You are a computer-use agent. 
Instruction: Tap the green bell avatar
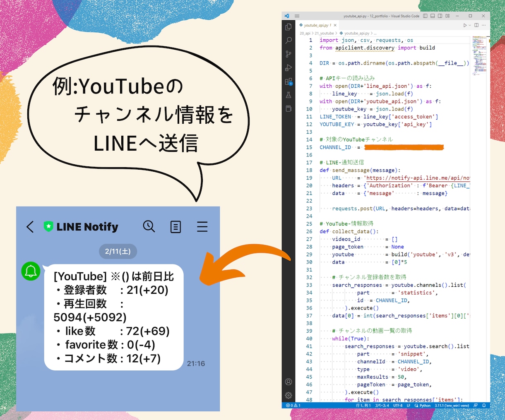(31, 271)
